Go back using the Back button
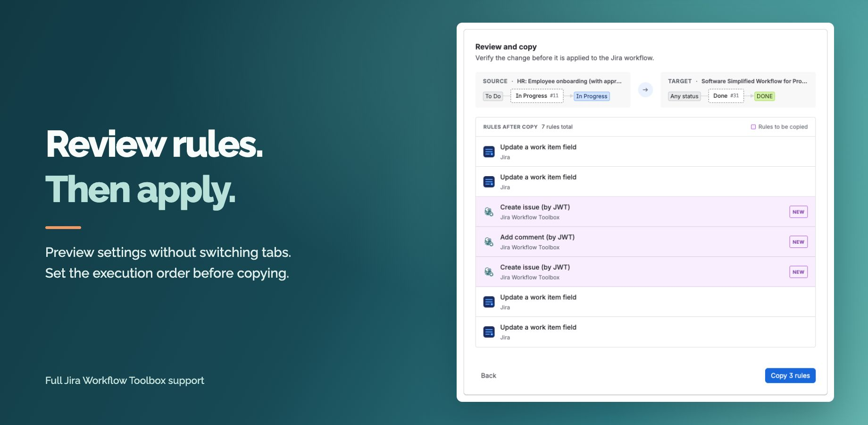The image size is (868, 425). 488,375
